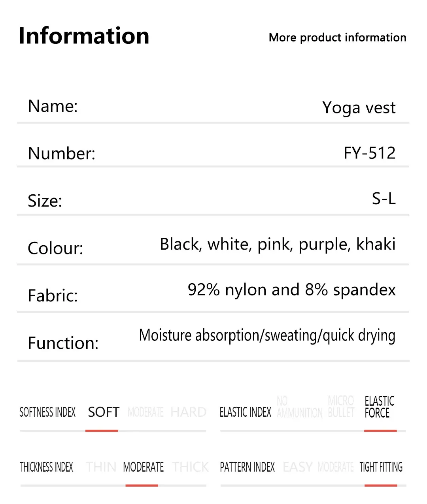Click the 'More product information' link

[337, 38]
